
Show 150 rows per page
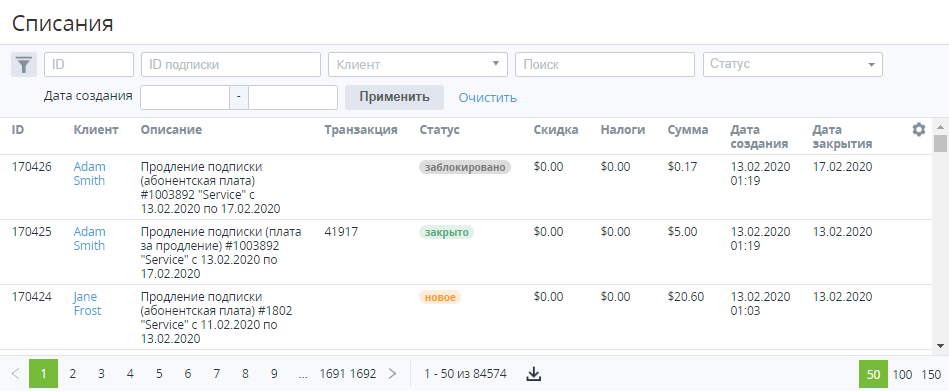[931, 374]
